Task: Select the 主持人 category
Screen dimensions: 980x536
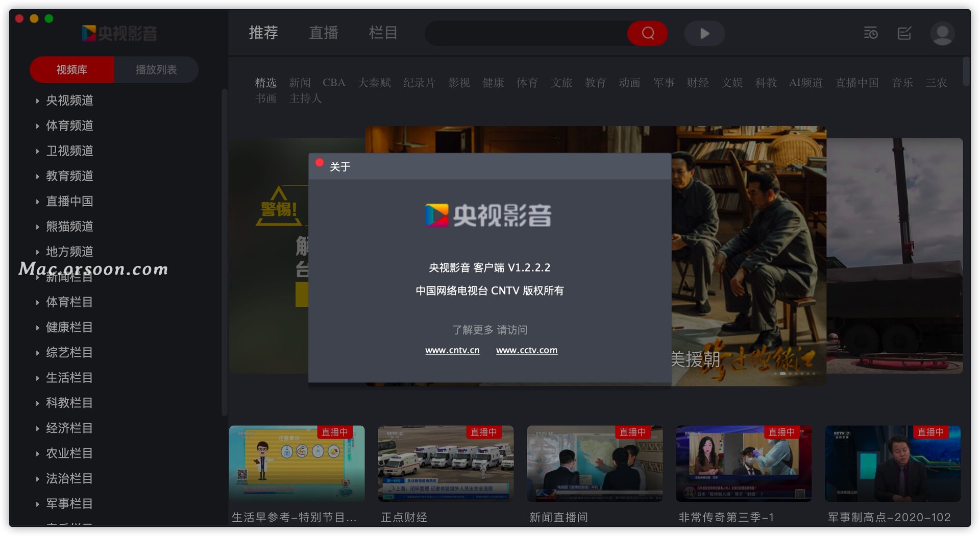Action: [305, 98]
